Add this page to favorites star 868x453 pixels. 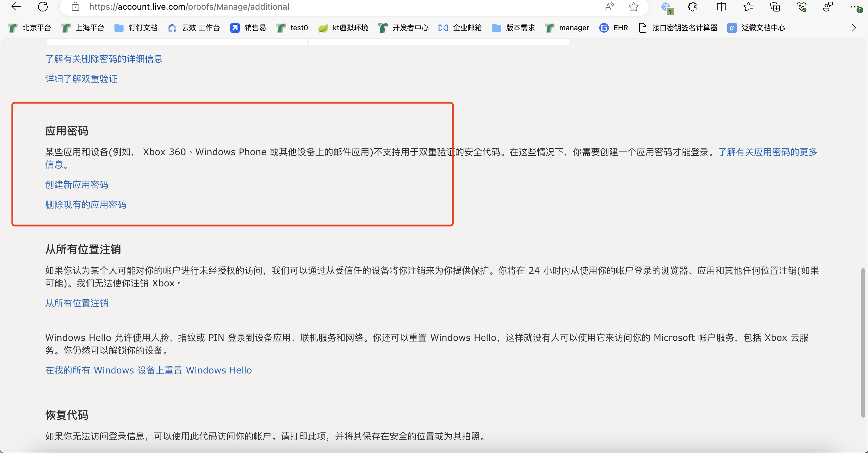pyautogui.click(x=633, y=6)
